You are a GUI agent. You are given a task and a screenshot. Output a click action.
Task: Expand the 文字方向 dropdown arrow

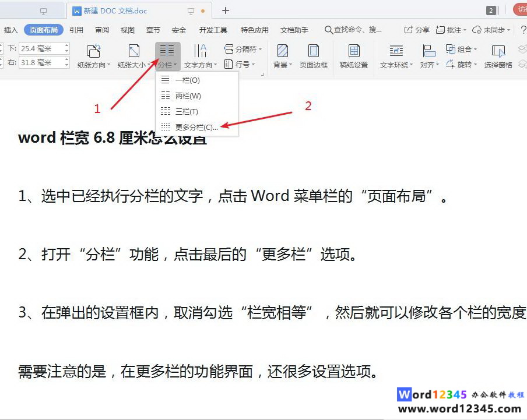(215, 65)
